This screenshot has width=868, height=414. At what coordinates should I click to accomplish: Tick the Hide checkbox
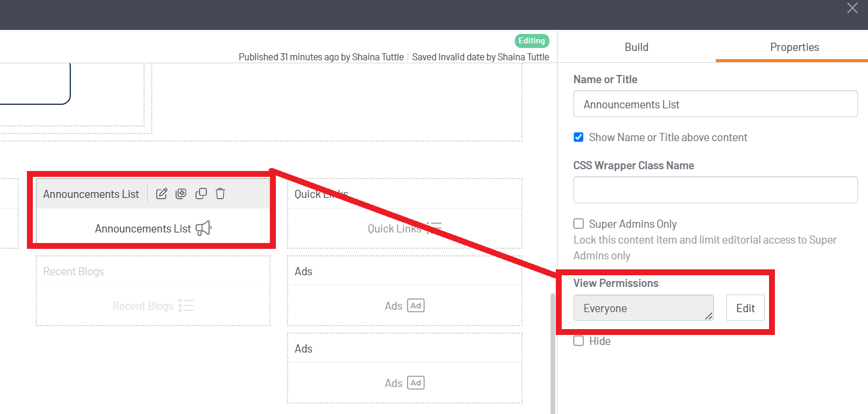pyautogui.click(x=579, y=341)
